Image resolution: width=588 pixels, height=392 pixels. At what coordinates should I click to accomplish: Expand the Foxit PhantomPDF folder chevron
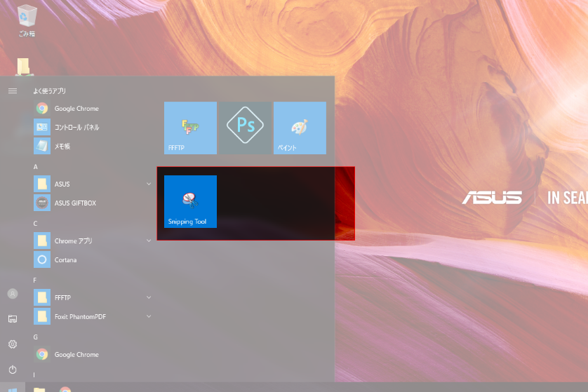pos(149,316)
